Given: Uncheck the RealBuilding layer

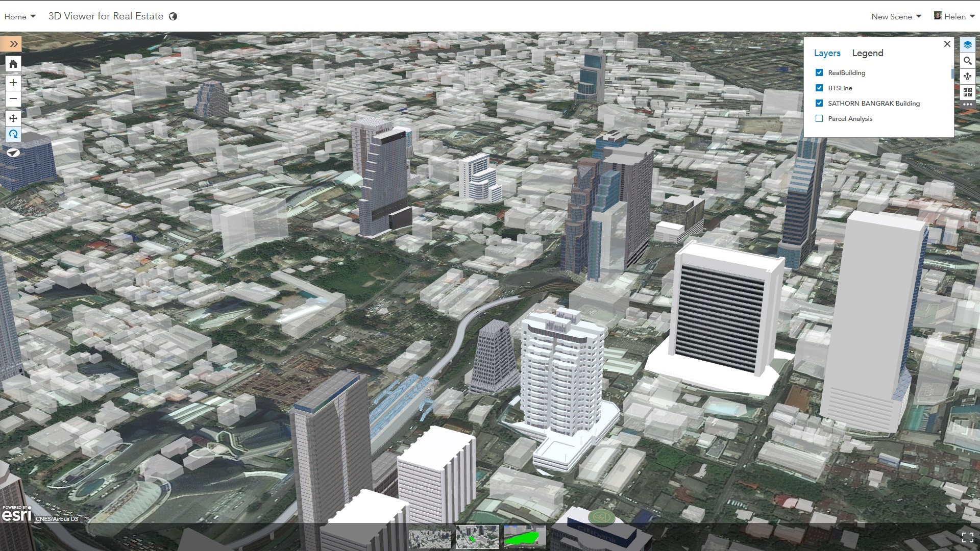Looking at the screenshot, I should [819, 72].
